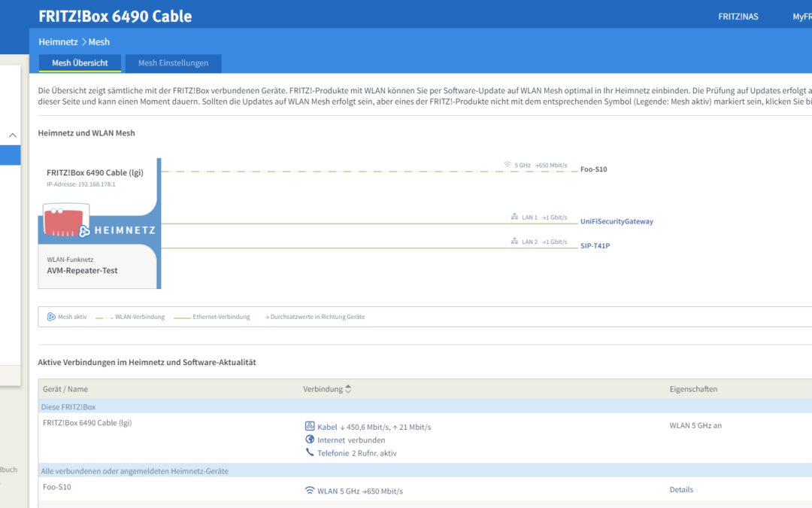Click the WLAN icon in Foo-S10 row
The height and width of the screenshot is (508, 812).
[x=310, y=491]
